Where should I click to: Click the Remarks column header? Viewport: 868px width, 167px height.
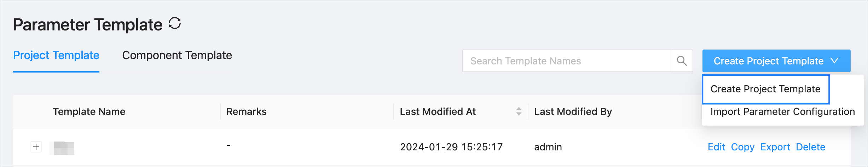pyautogui.click(x=246, y=112)
